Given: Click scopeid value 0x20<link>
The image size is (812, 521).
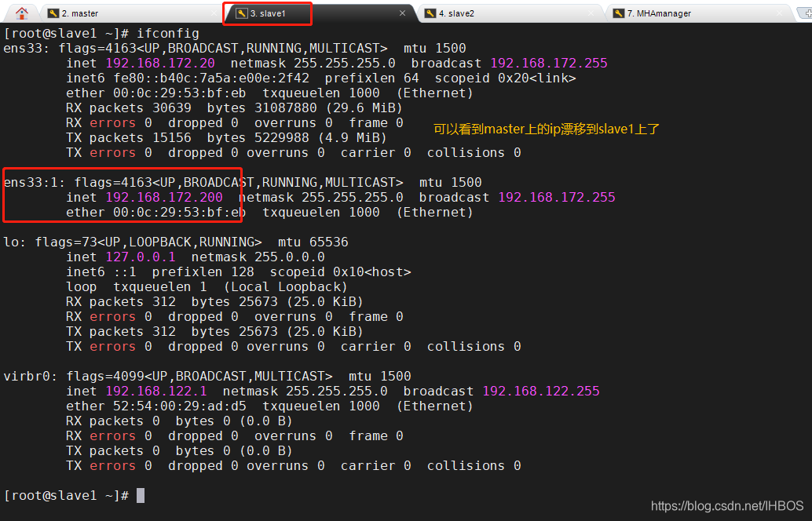Looking at the screenshot, I should pos(537,78).
